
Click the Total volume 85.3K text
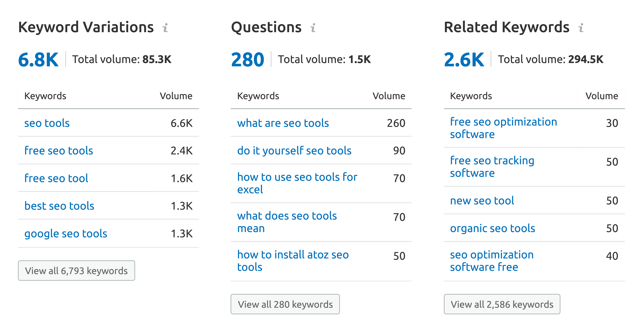(x=122, y=59)
